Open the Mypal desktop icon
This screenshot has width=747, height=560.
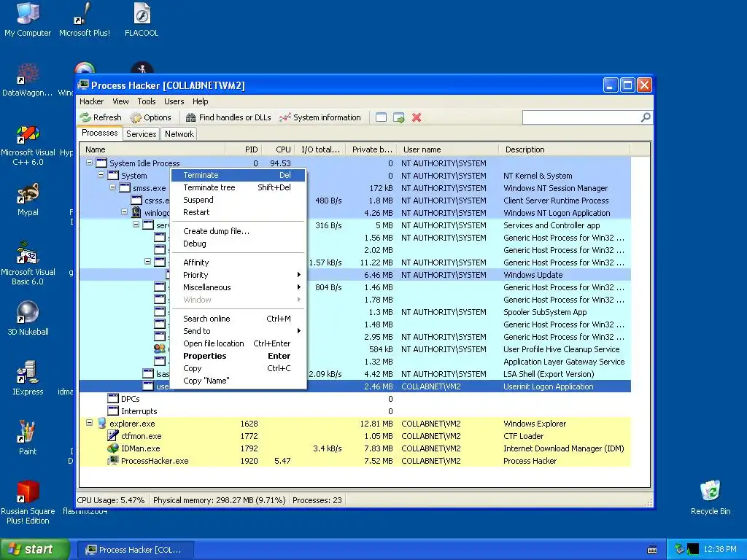(x=28, y=200)
